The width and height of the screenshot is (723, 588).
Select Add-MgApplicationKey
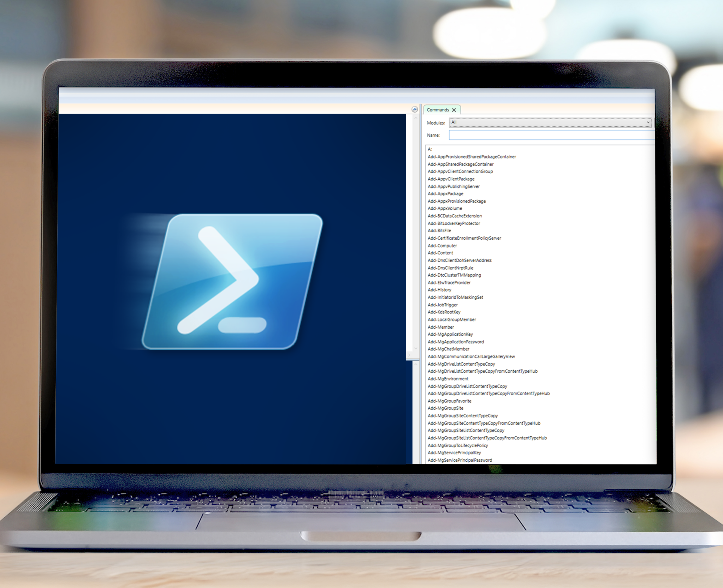[x=450, y=335]
